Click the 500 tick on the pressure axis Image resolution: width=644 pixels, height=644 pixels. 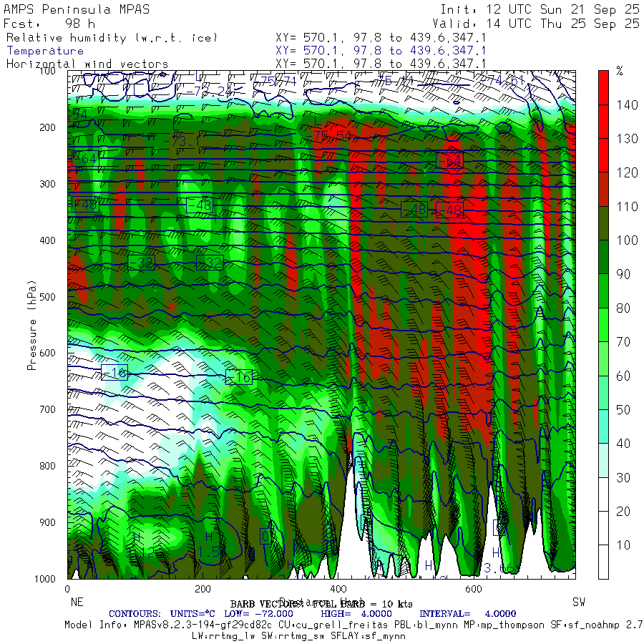coord(47,296)
